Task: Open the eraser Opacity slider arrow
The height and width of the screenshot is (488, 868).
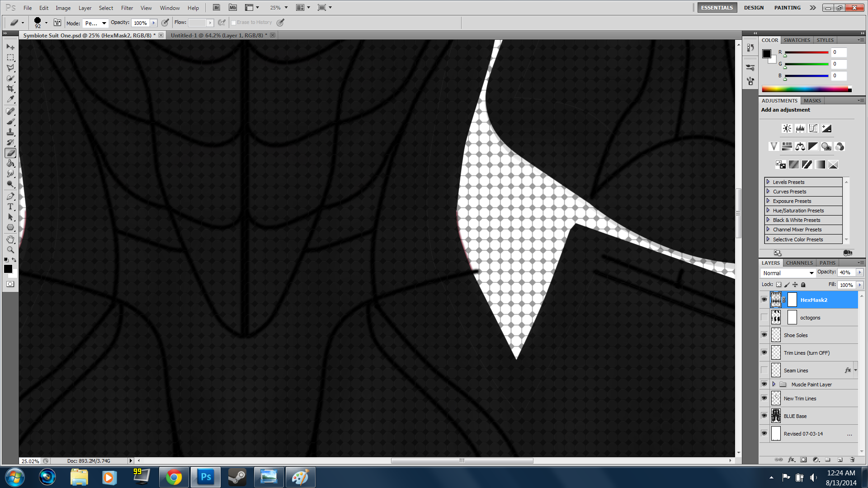Action: click(154, 23)
